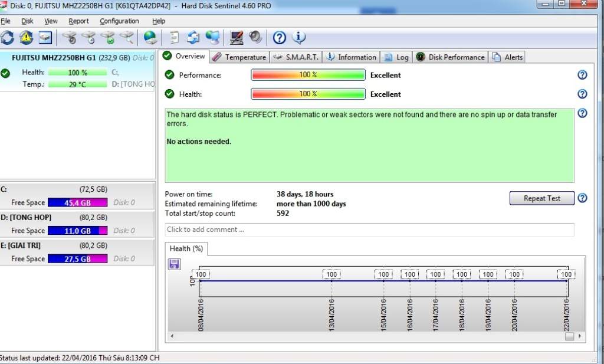Click the chart scrollbar left arrow
The image size is (604, 364).
click(x=172, y=336)
